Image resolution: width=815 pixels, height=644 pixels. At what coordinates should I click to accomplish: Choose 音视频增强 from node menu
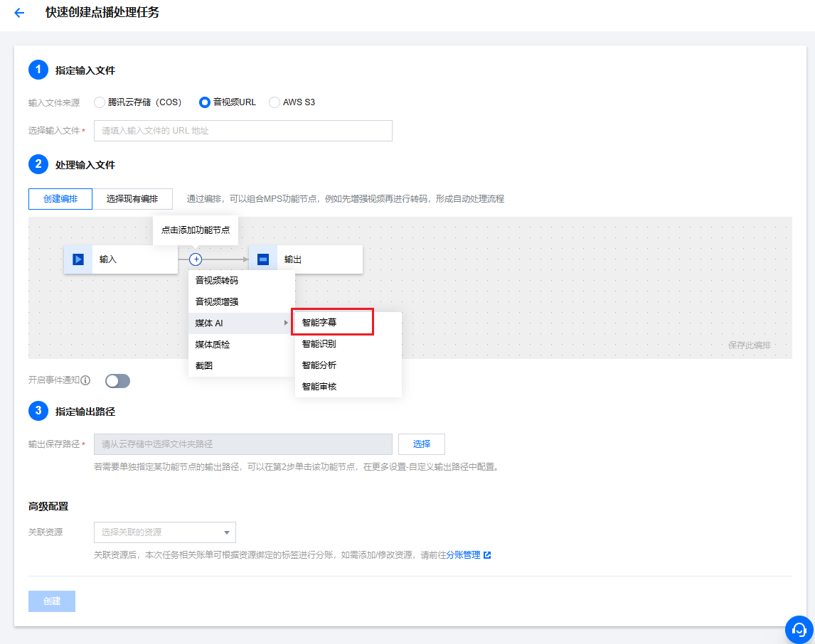pyautogui.click(x=242, y=302)
